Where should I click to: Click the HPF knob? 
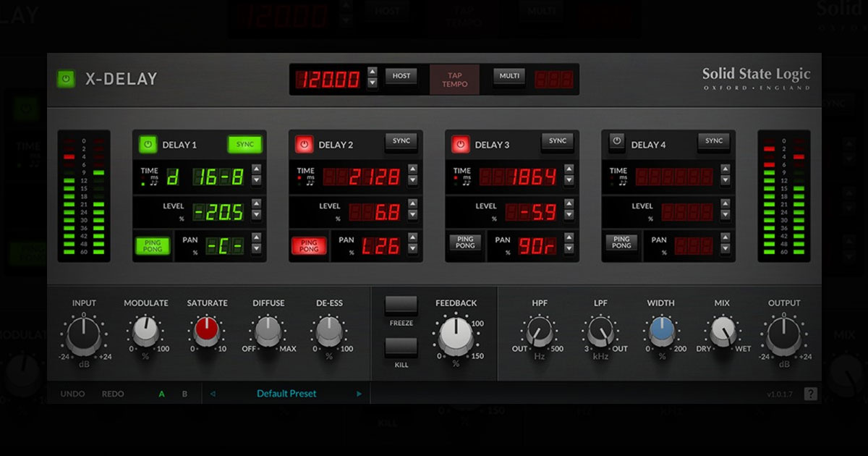tap(539, 332)
